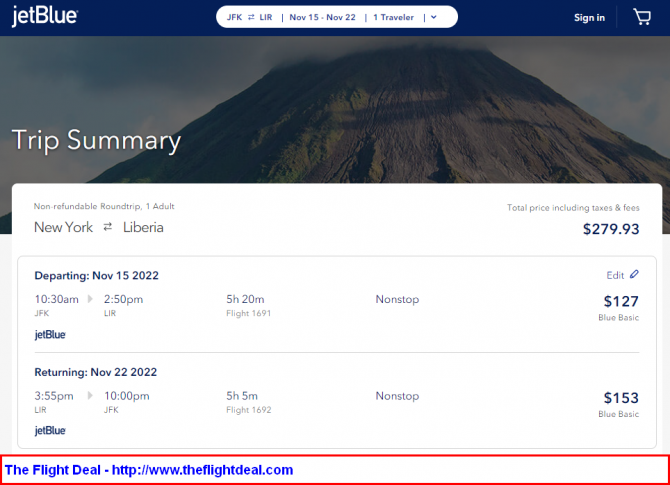Click LIR in the search pill
Screen dimensions: 670x485
pos(266,17)
